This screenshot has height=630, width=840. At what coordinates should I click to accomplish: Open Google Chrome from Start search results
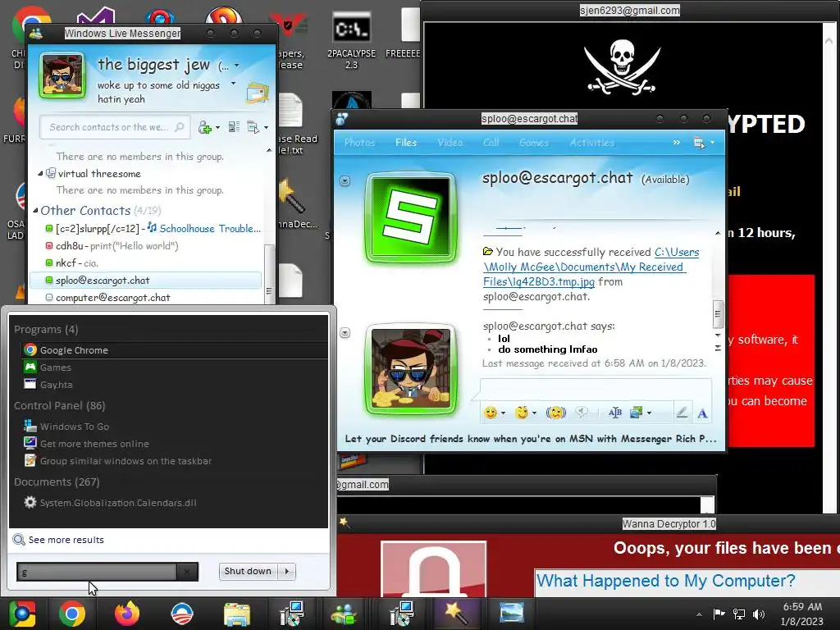point(174,350)
